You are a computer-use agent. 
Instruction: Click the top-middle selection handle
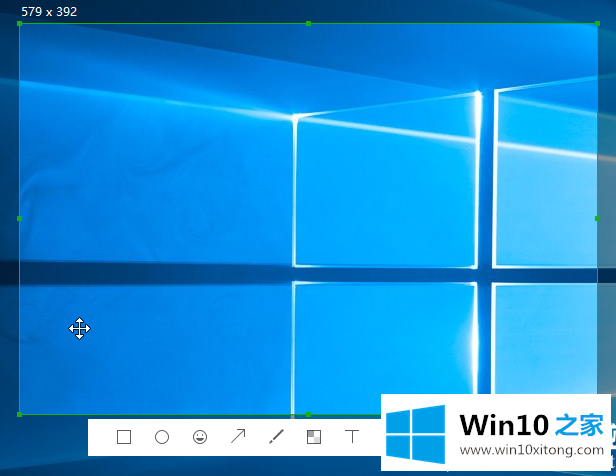[308, 24]
